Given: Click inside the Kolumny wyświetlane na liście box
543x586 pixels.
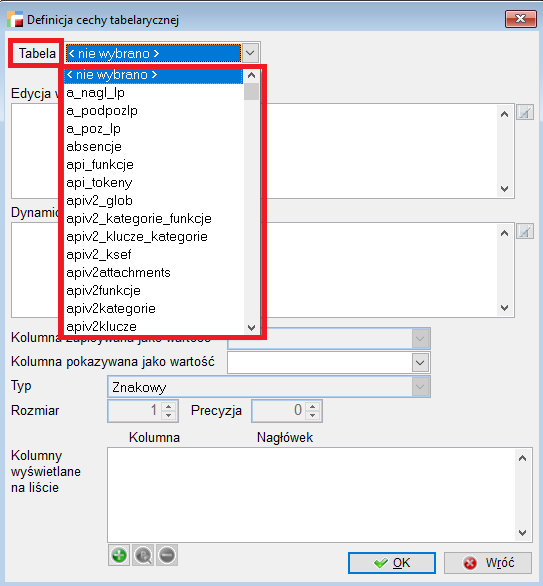Looking at the screenshot, I should 310,495.
